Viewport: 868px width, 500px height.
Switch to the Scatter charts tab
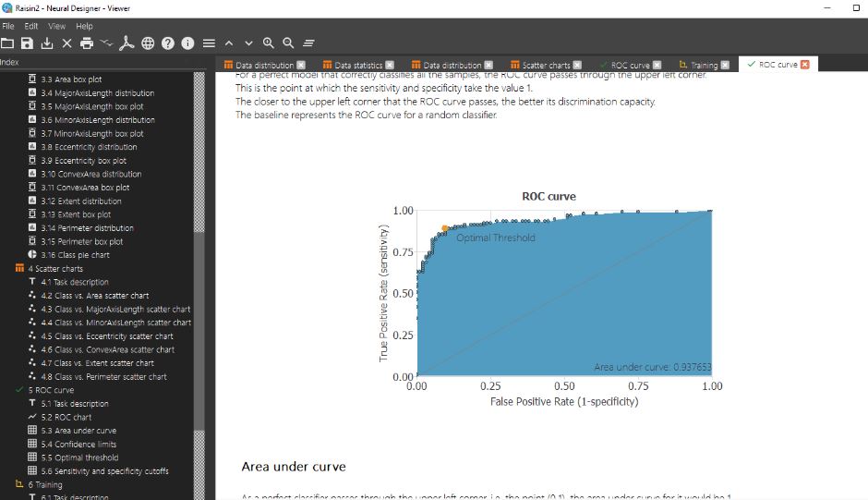(546, 65)
